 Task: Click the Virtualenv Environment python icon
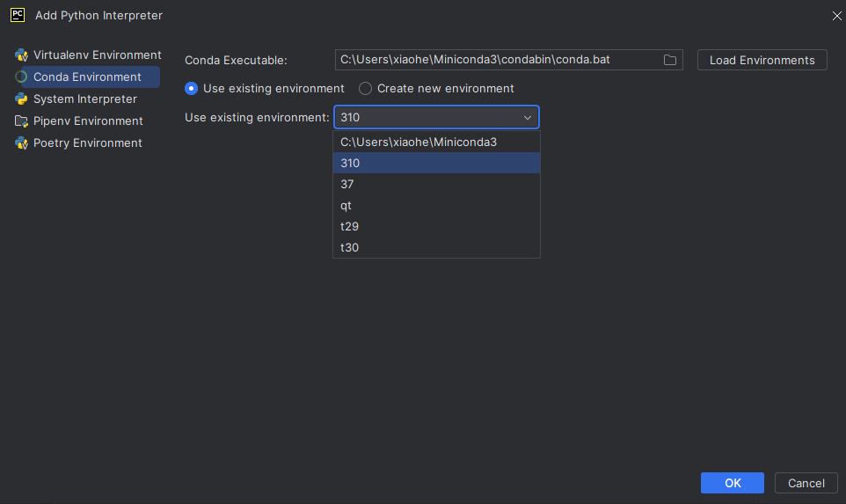[x=21, y=55]
